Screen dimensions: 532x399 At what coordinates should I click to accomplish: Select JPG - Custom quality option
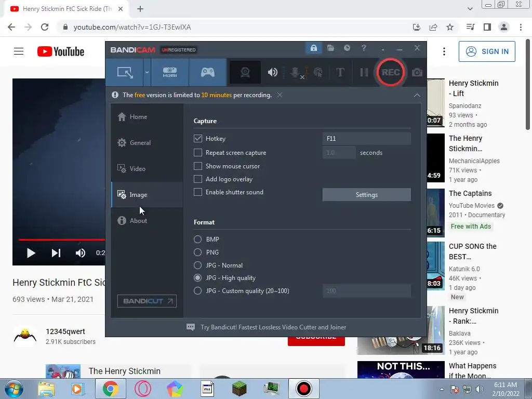tap(197, 291)
